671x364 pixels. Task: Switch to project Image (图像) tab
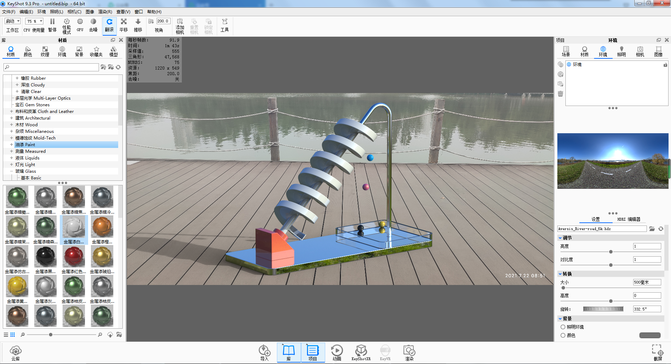click(x=658, y=51)
